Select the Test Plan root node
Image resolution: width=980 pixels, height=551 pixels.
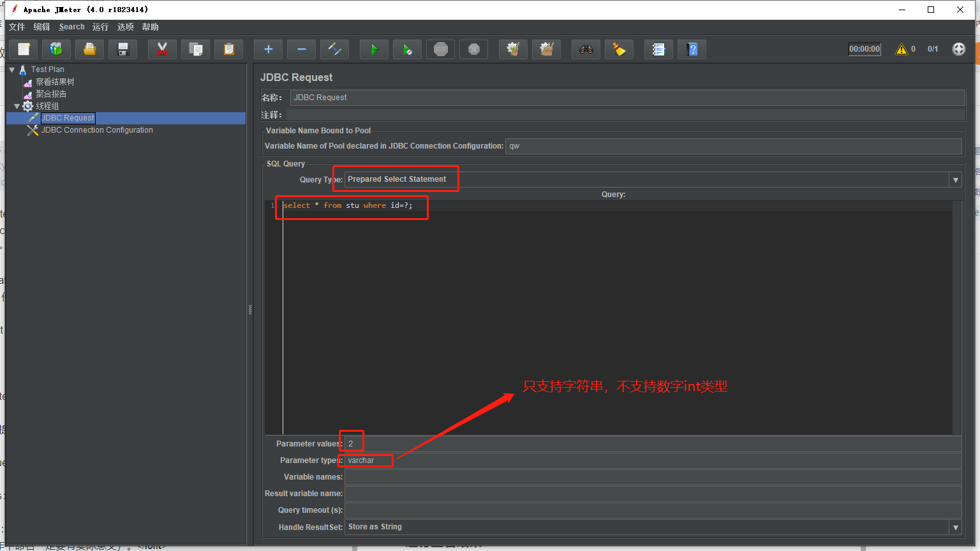[x=48, y=70]
